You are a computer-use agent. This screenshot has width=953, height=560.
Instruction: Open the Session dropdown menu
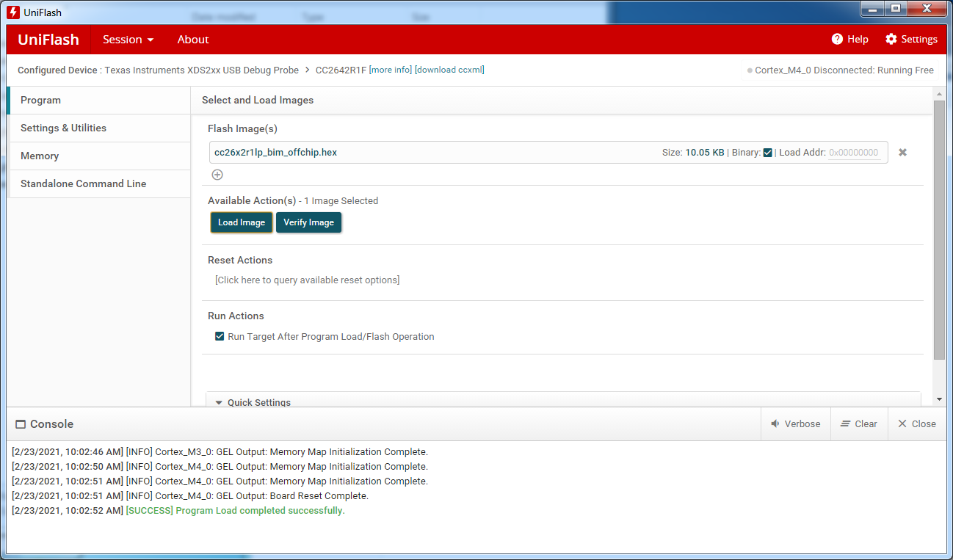[128, 39]
